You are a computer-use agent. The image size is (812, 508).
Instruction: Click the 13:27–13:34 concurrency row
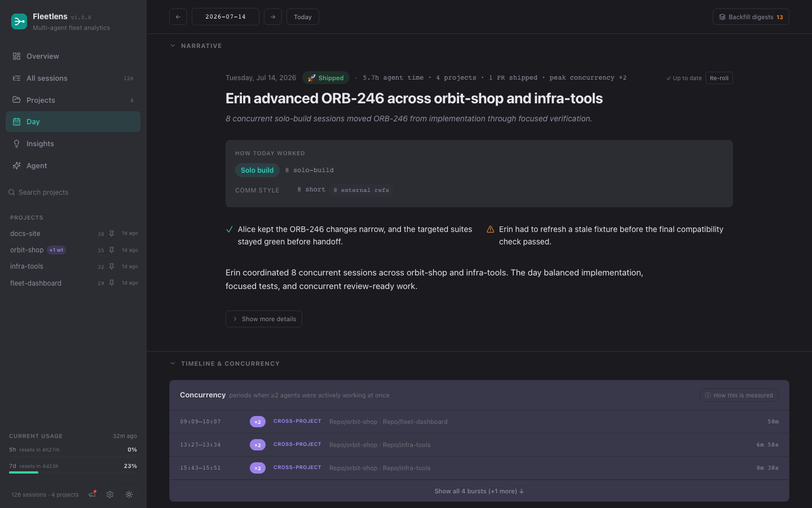[479, 445]
